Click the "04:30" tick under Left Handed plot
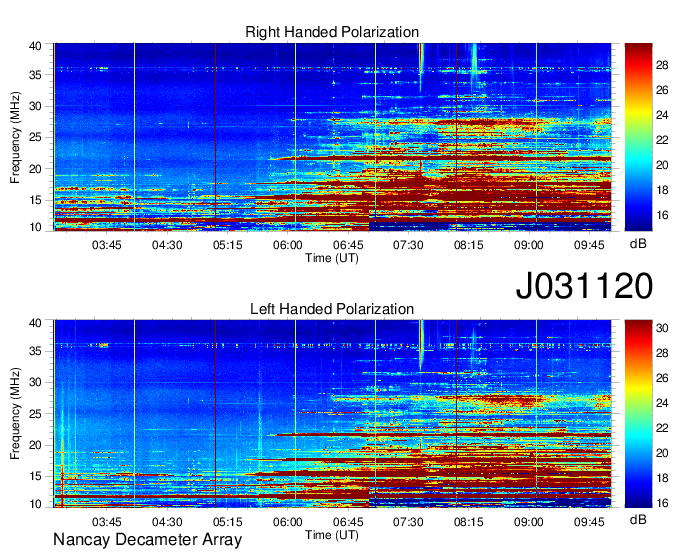Viewport: 680px width, 552px height. 167,522
